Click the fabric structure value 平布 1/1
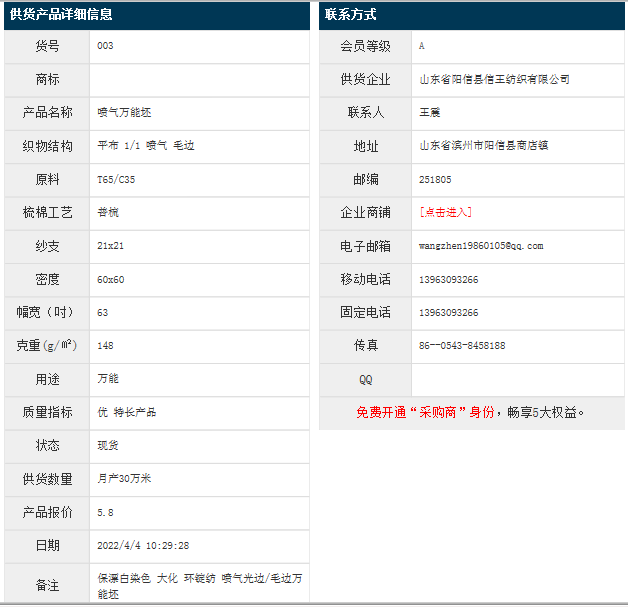 click(119, 146)
